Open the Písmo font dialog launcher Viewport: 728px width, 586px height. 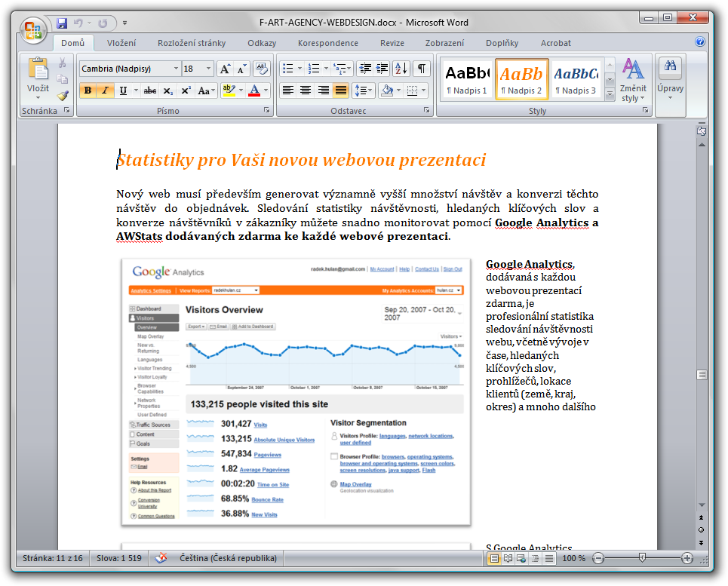coord(267,110)
